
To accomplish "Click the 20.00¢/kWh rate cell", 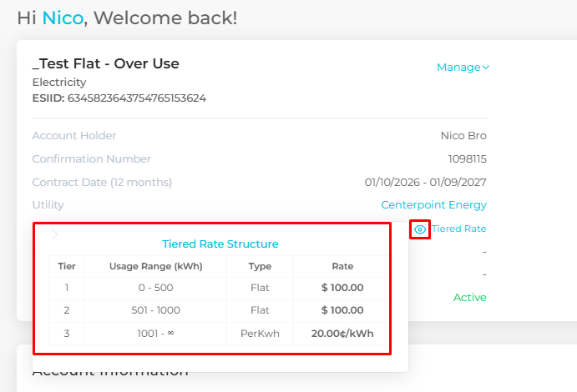I will coord(342,334).
